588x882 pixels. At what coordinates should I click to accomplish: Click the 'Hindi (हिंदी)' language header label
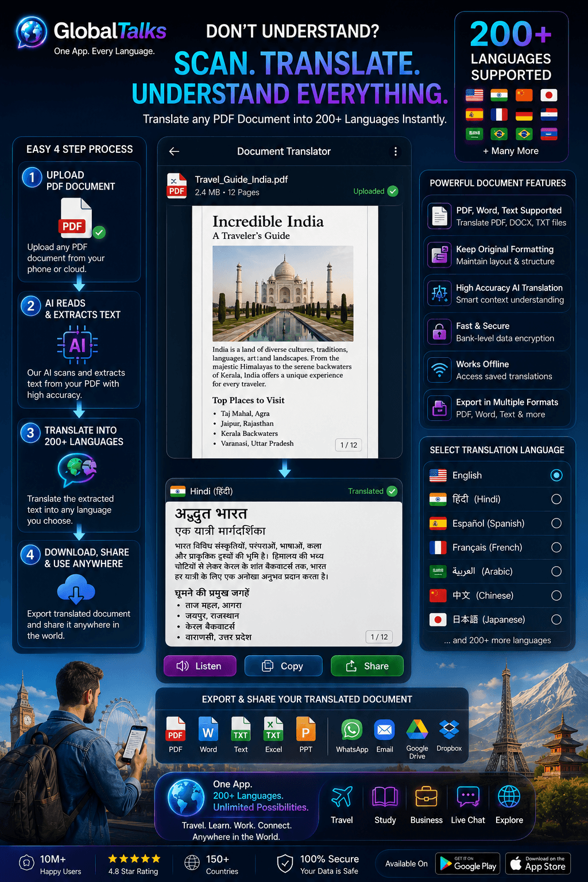(211, 491)
